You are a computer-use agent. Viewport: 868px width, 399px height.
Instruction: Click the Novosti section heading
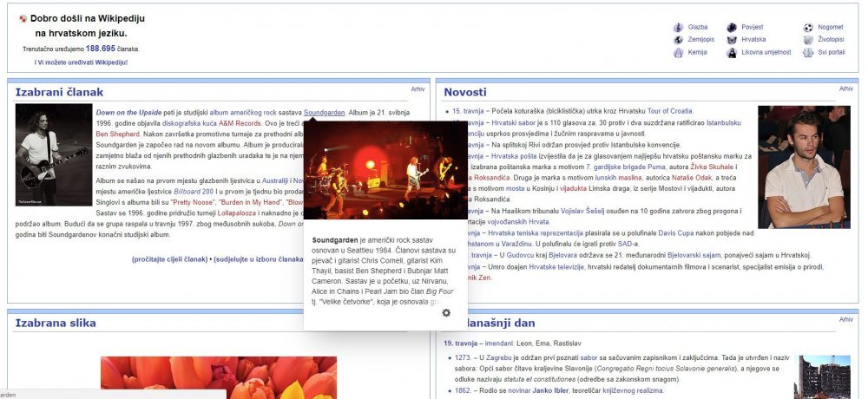coord(465,93)
